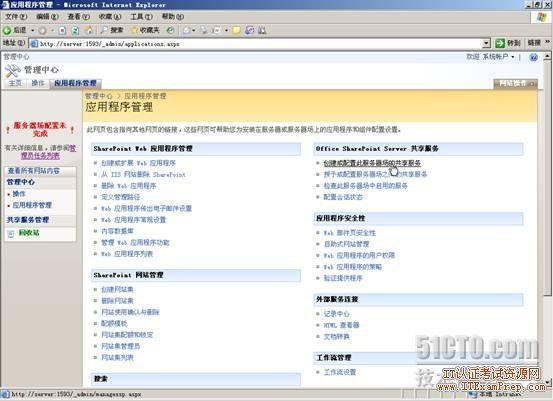
Task: Open the 记录中心 link
Action: 336,314
